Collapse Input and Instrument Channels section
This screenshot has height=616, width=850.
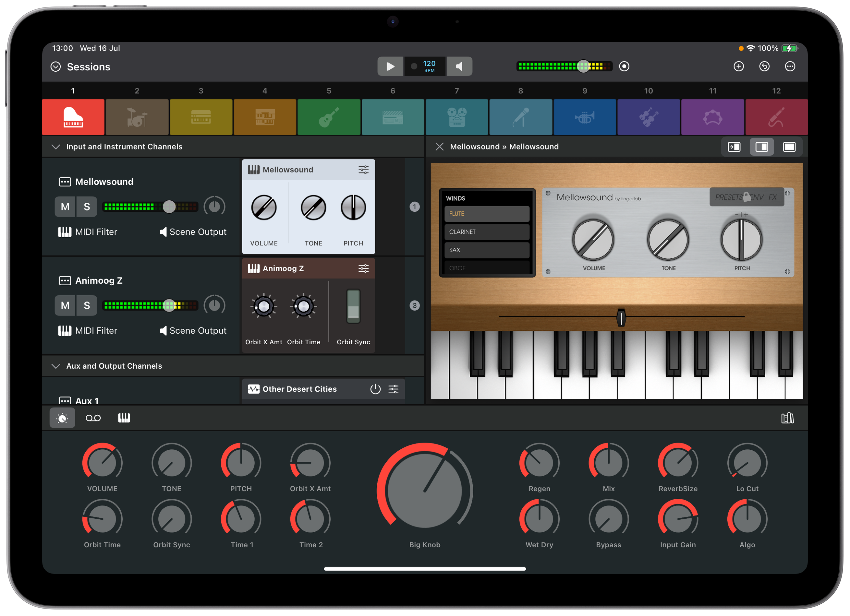(x=55, y=147)
